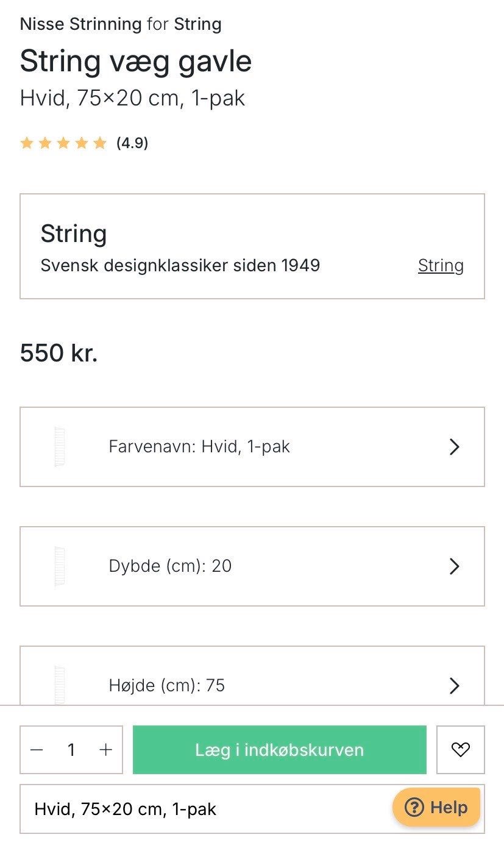Screen dimensions: 504x851
Task: Open Nisse Strinning designer link
Action: (x=80, y=24)
